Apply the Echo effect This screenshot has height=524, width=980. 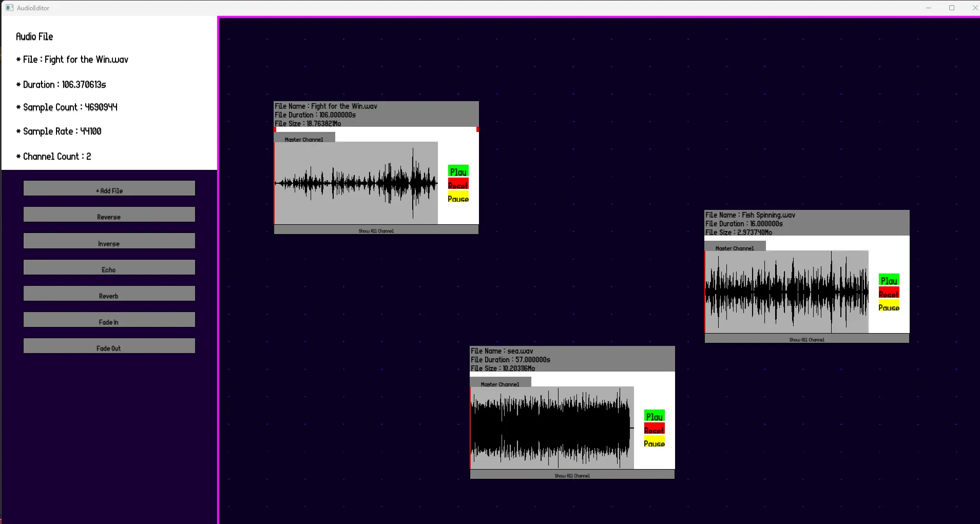coord(109,267)
